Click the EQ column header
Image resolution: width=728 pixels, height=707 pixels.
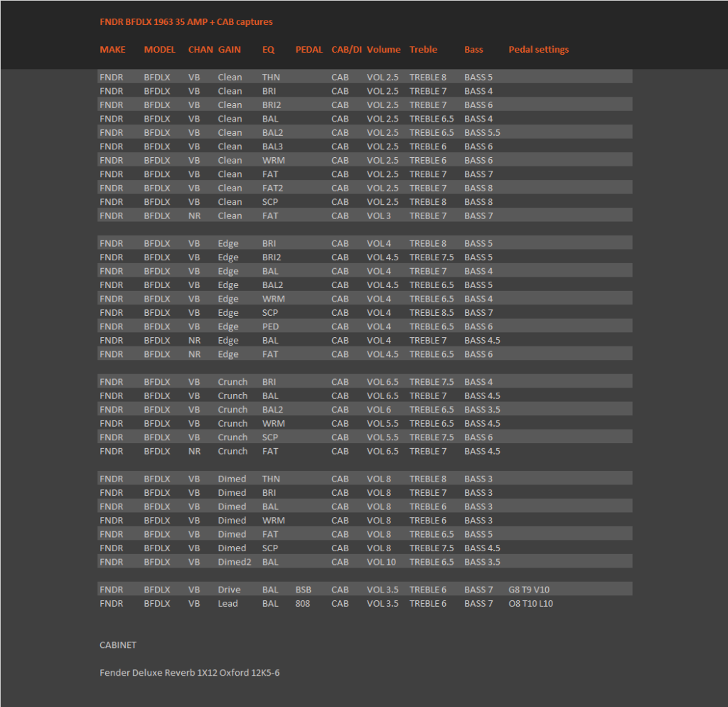click(268, 50)
